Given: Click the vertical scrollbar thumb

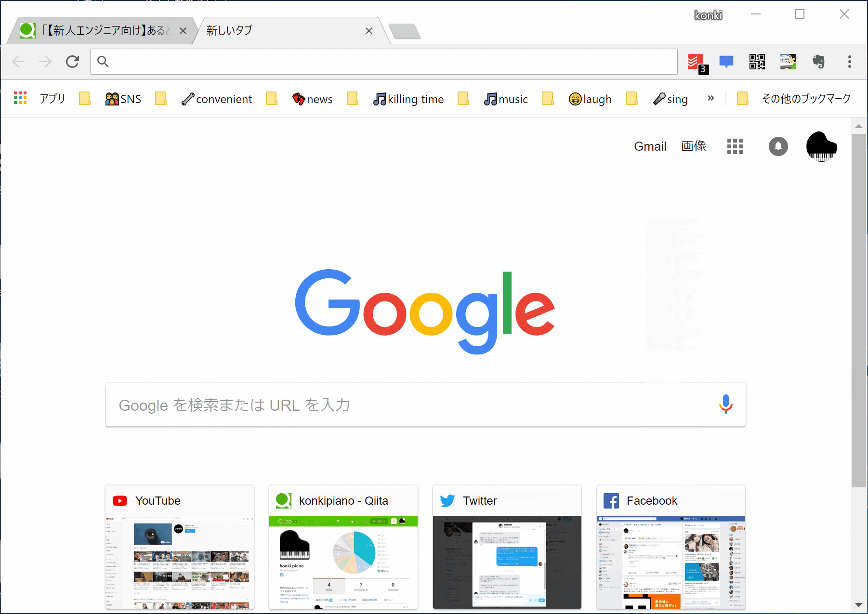Looking at the screenshot, I should pos(858,311).
